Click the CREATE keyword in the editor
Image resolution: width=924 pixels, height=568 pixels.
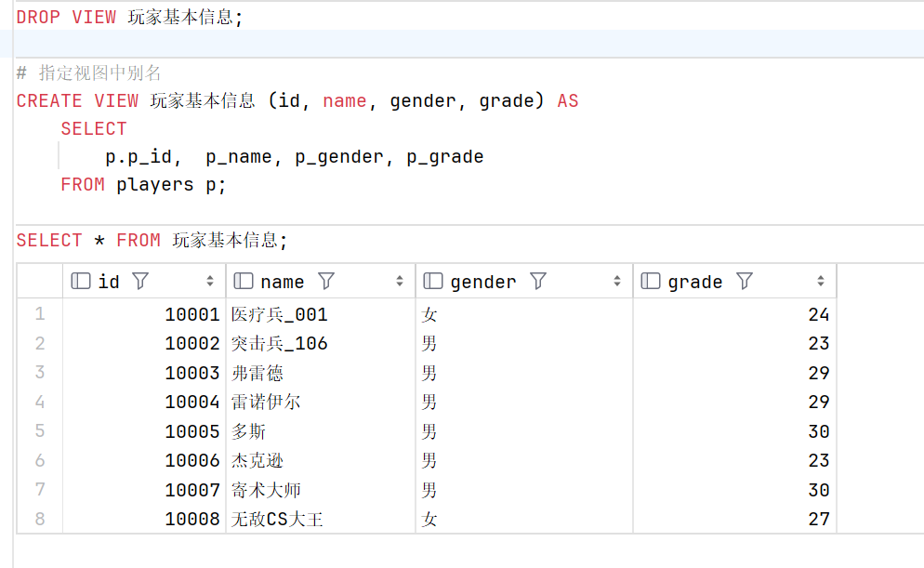49,100
